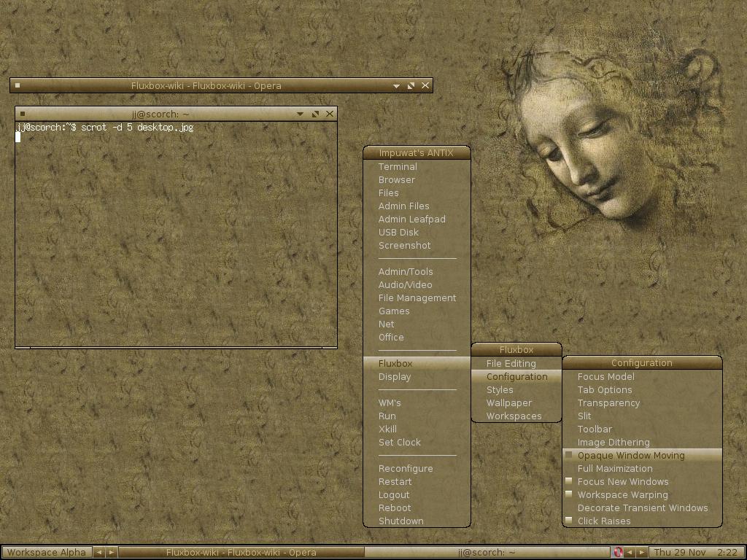Select Configuration in Fluxbox submenu
Viewport: 747px width, 560px height.
pyautogui.click(x=516, y=377)
